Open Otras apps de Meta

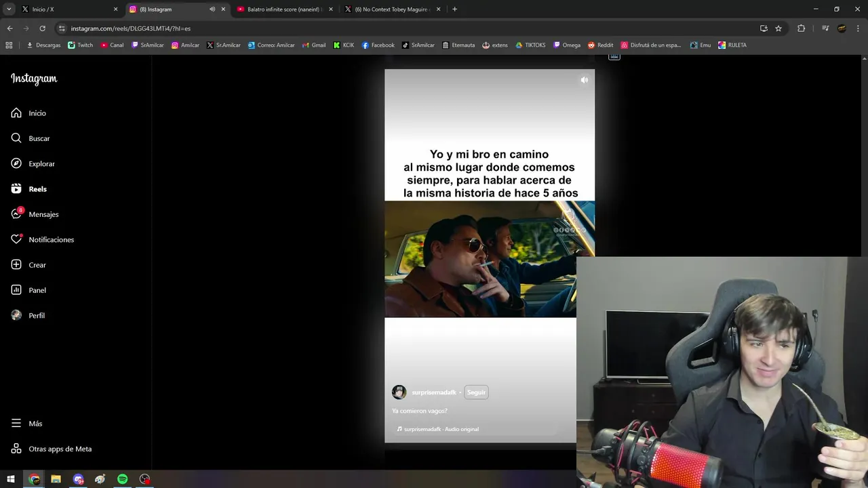[52, 449]
